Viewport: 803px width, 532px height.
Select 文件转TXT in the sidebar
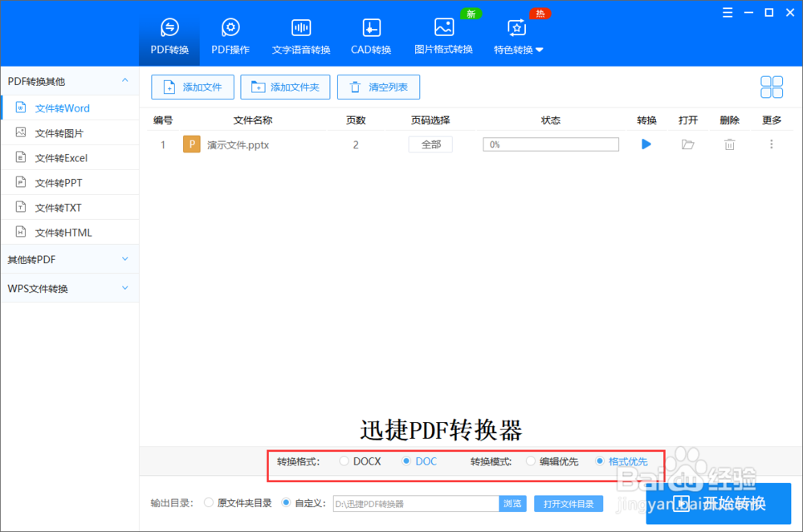pyautogui.click(x=70, y=208)
